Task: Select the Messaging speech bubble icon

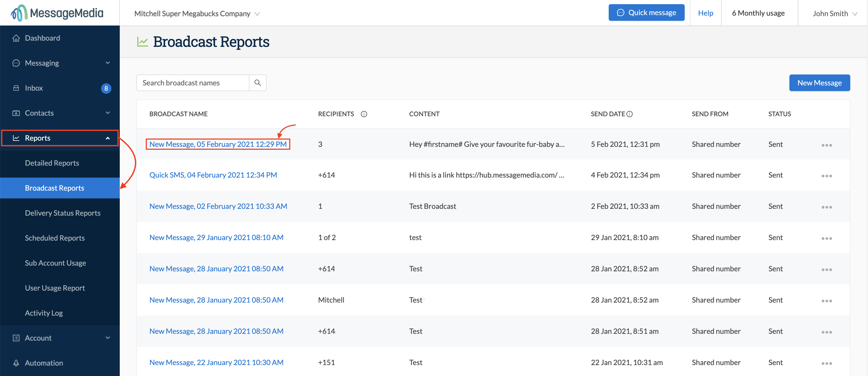Action: pyautogui.click(x=16, y=63)
